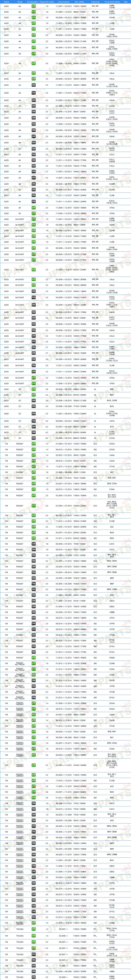Click the Pojemność silnika column header
Image resolution: width=131 pixels, height=980 pixels.
point(47,2)
